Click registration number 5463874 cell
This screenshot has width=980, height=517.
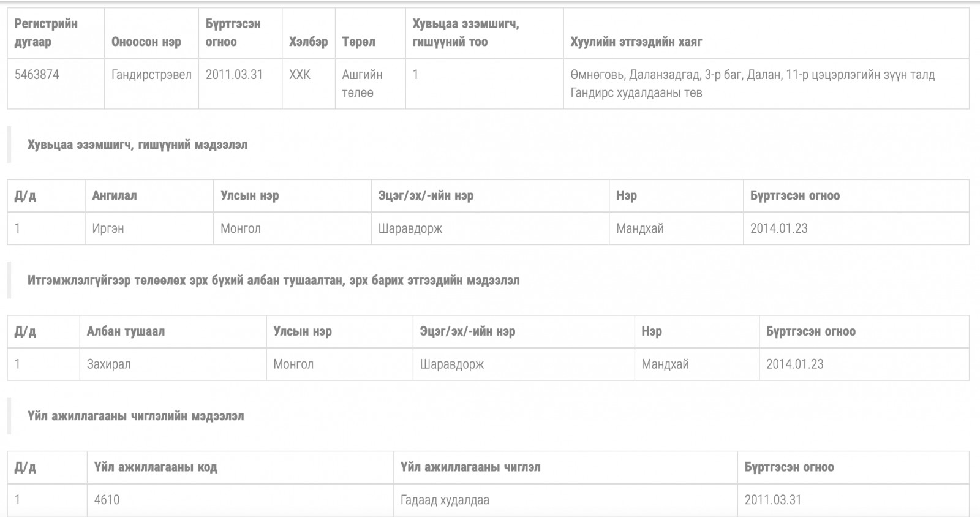56,84
